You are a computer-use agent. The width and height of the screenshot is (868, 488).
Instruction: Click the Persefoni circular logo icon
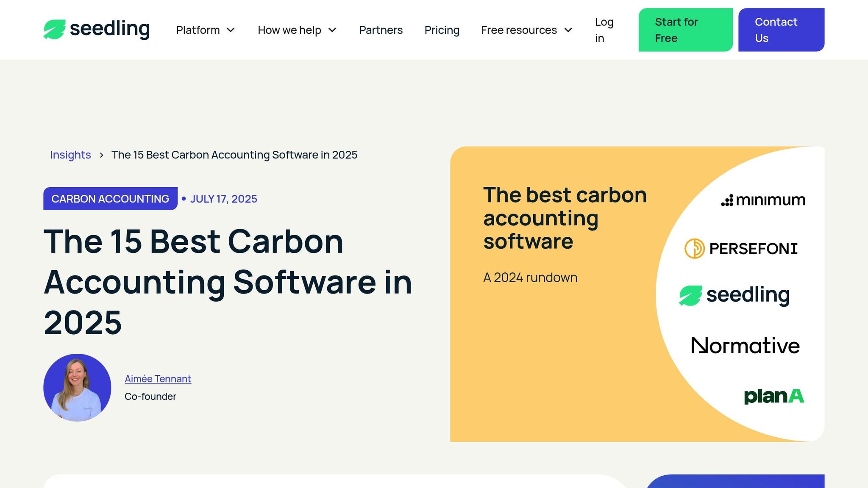694,249
